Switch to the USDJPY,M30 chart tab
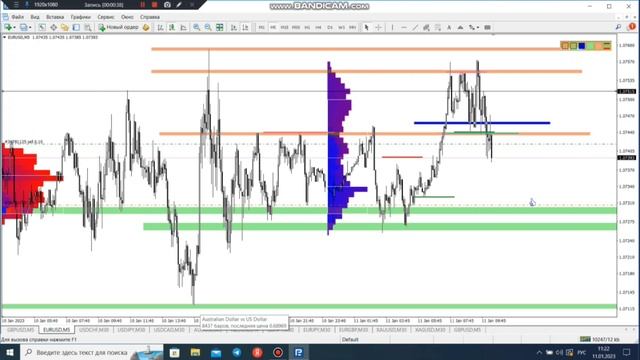This screenshot has width=640, height=360. click(x=131, y=330)
